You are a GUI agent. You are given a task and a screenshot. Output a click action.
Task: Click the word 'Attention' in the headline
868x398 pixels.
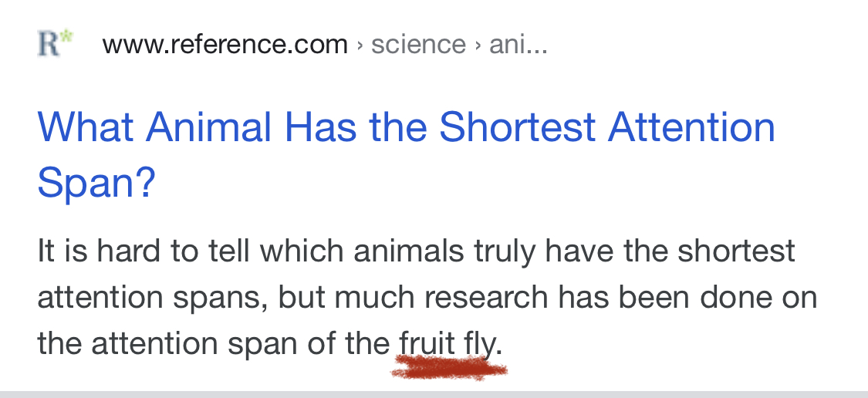point(691,127)
